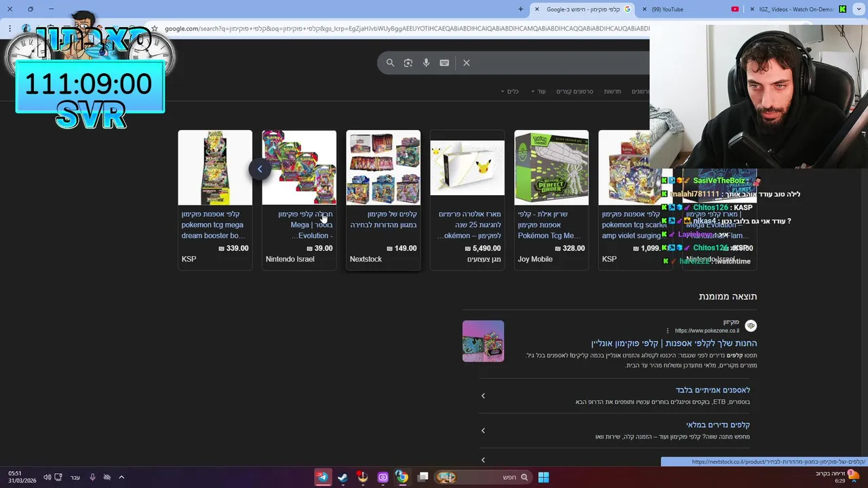The image size is (868, 488).
Task: Open Steam from the taskbar
Action: [x=342, y=477]
